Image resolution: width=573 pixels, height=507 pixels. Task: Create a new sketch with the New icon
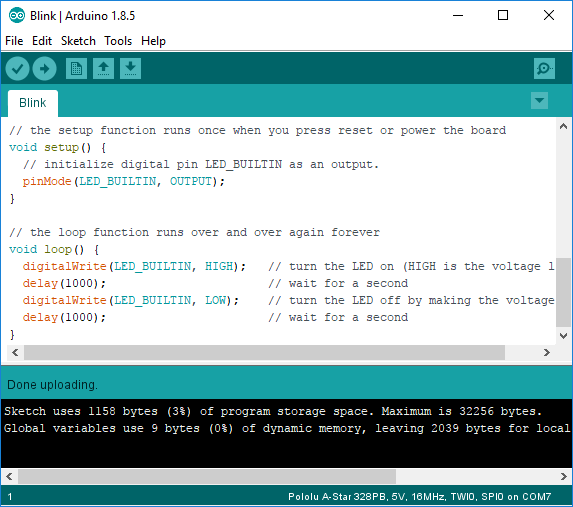click(x=76, y=68)
